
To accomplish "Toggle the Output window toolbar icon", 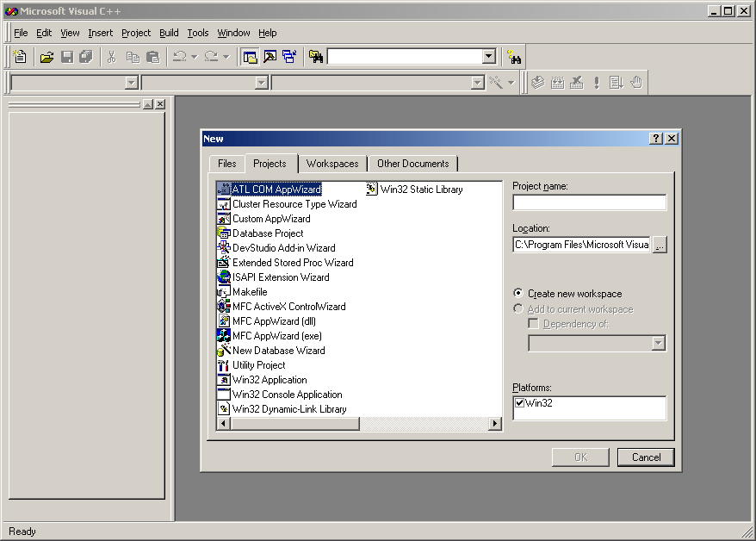I will [270, 58].
